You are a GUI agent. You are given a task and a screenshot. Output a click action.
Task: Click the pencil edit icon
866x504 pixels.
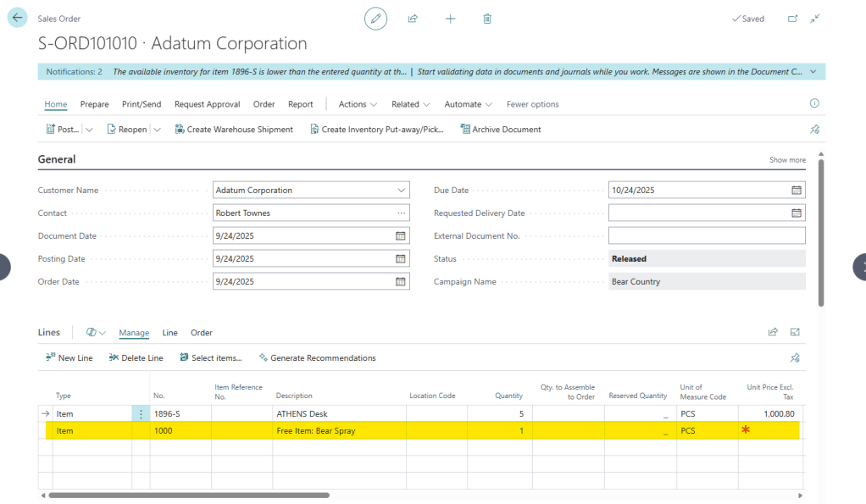375,18
